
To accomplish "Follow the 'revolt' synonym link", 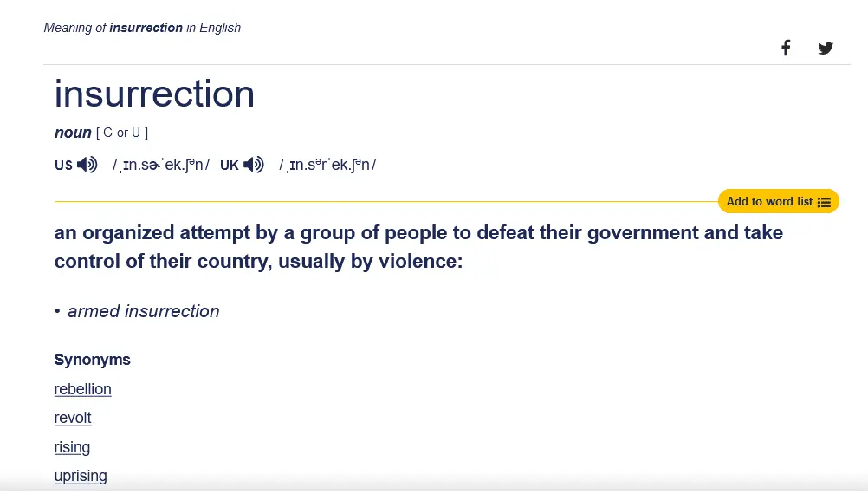I will point(73,418).
